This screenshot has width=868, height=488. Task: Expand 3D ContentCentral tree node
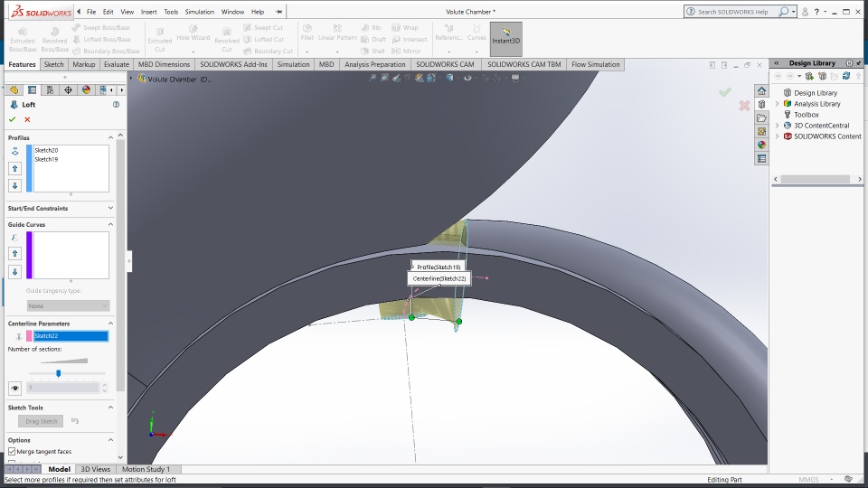[778, 126]
